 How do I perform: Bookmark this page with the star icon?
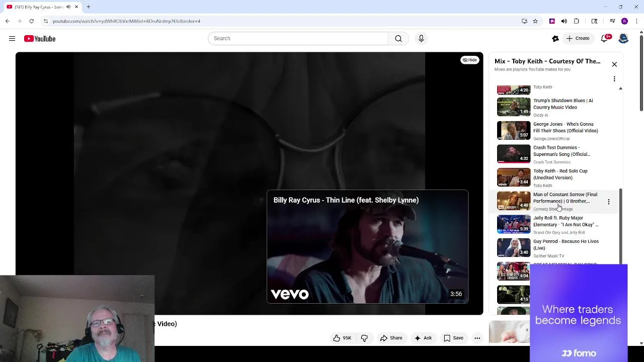[x=535, y=21]
